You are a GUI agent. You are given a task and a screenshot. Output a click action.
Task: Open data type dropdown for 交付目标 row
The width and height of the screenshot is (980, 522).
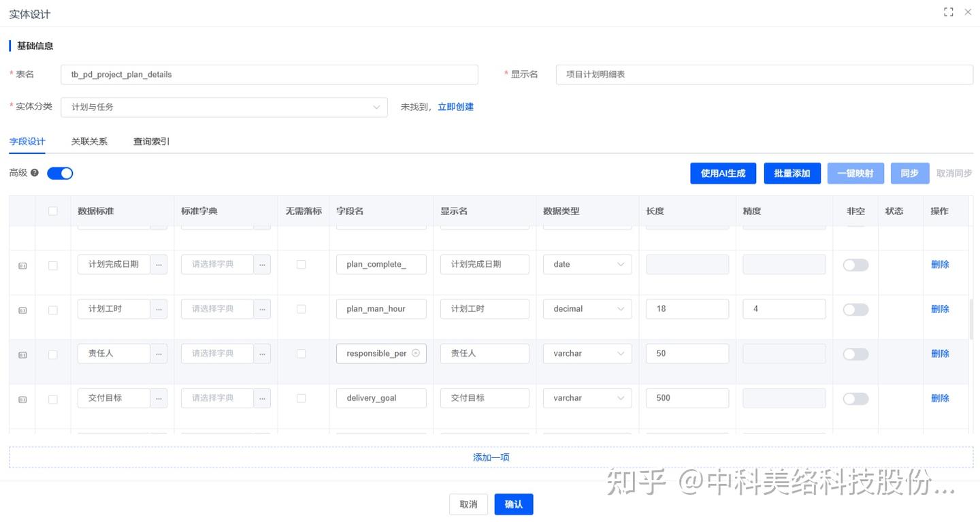(587, 398)
